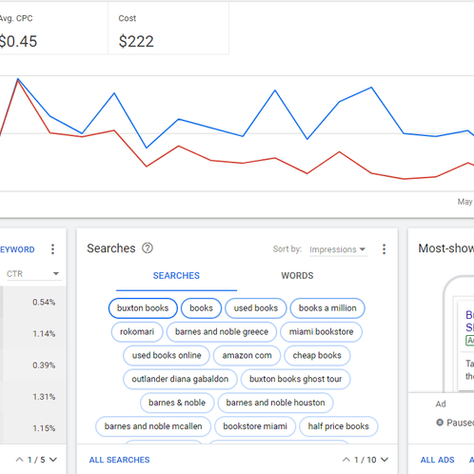Click the 1 / 10 searches page indicator
The width and height of the screenshot is (474, 474).
coord(365,460)
